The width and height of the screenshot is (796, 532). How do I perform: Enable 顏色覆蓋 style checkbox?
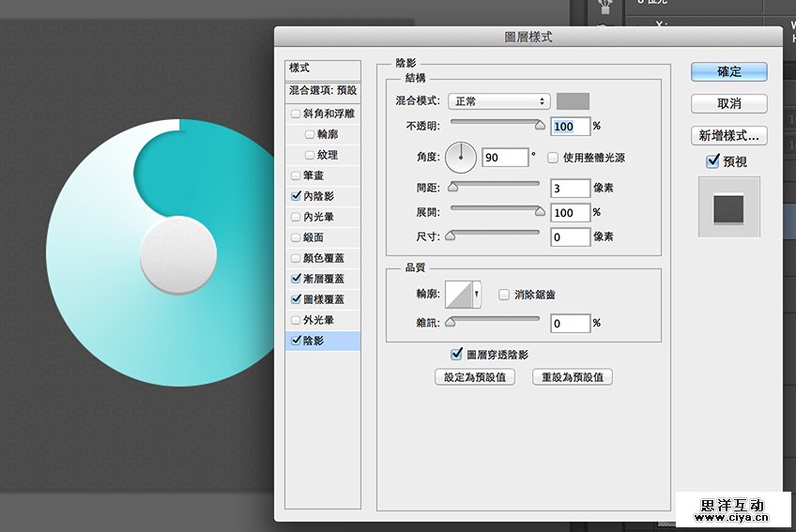click(296, 258)
